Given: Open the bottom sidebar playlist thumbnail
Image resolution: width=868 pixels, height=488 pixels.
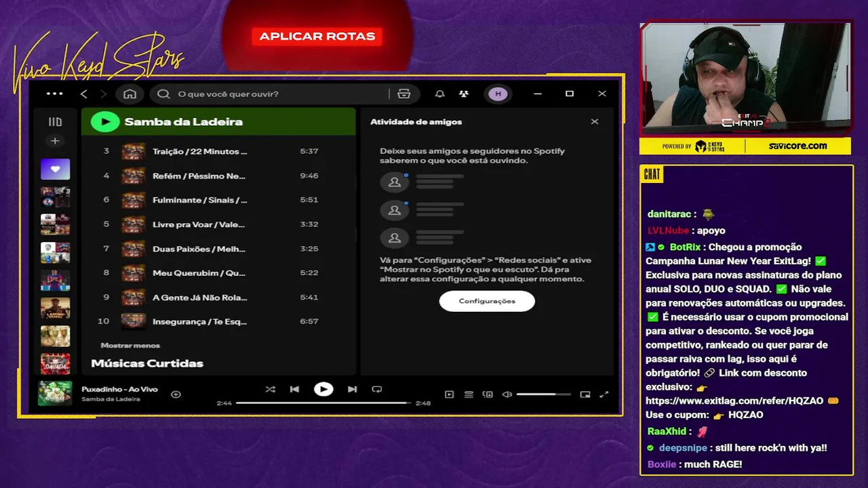Looking at the screenshot, I should click(x=55, y=364).
